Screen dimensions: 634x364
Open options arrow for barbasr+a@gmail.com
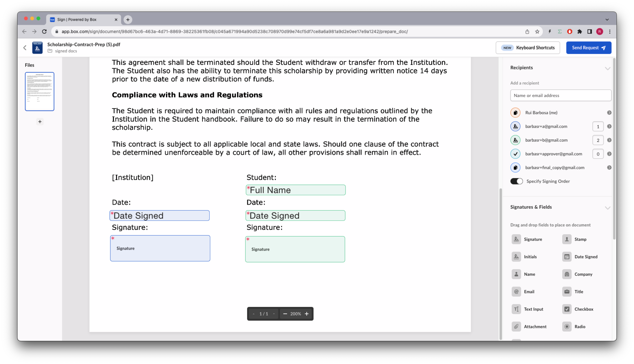[x=609, y=126]
